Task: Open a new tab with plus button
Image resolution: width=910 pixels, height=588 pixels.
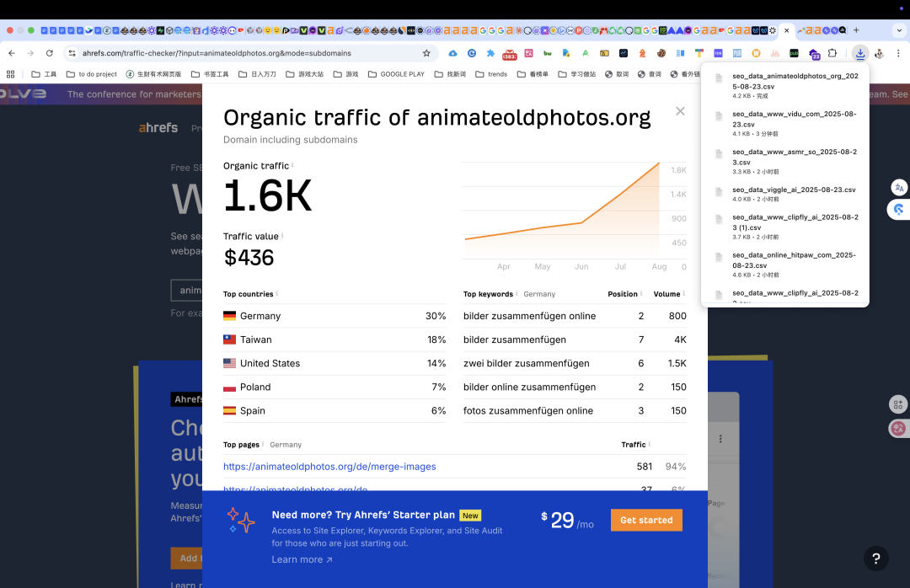Action: [856, 30]
